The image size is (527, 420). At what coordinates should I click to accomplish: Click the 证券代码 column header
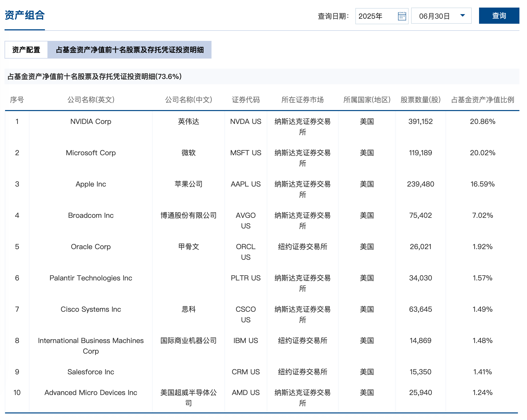[x=246, y=100]
